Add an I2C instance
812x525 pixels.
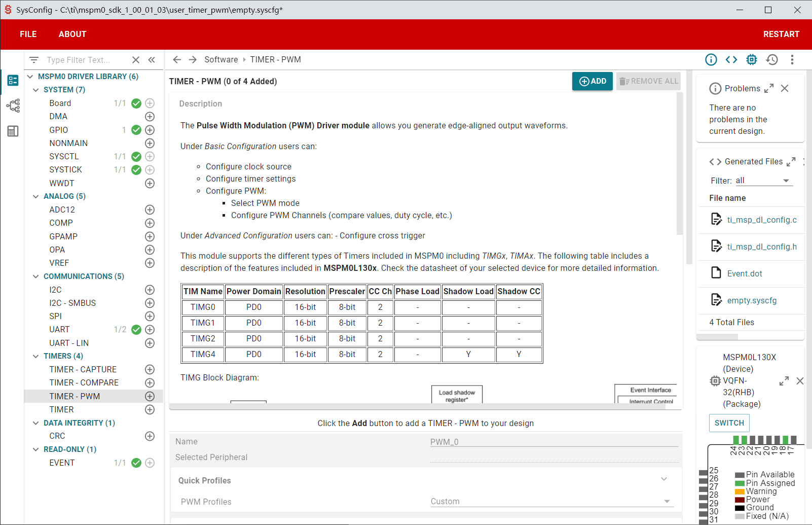[150, 290]
